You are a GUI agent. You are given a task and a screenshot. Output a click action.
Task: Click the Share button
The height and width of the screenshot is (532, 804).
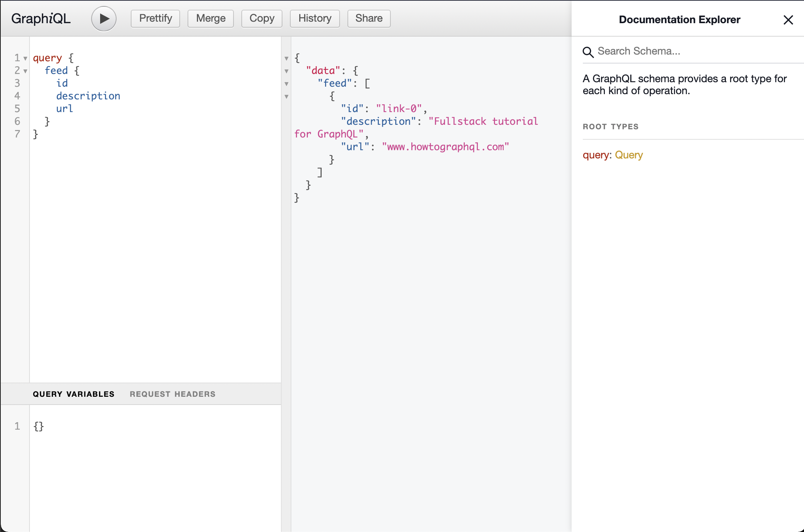click(x=369, y=18)
